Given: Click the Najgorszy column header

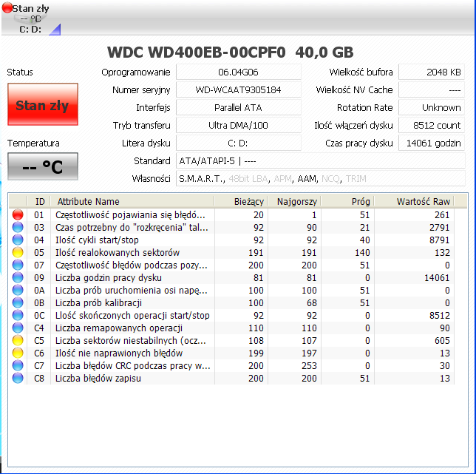Looking at the screenshot, I should point(294,201).
